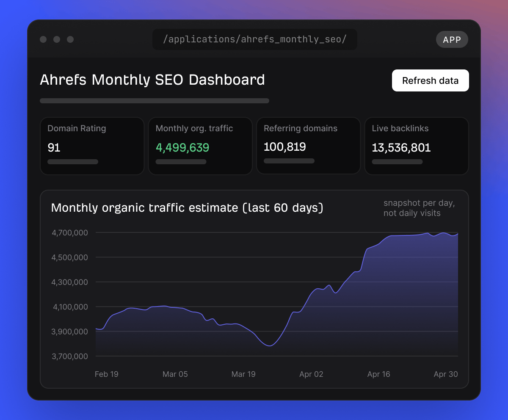Click the Monthly organic traffic estimate chart title
The height and width of the screenshot is (420, 508).
coord(187,208)
